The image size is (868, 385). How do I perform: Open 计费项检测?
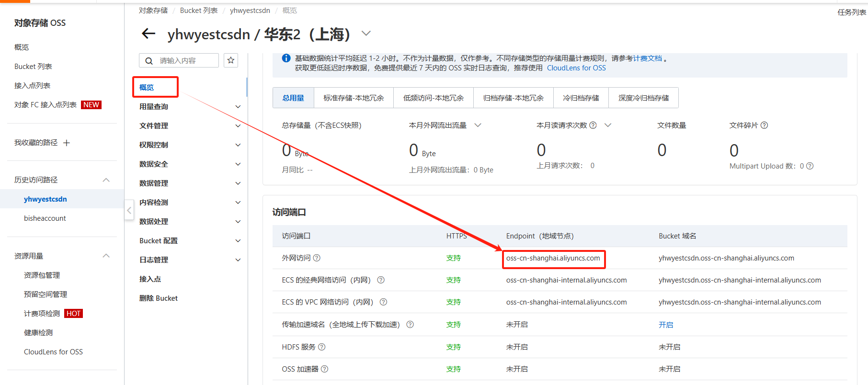point(42,314)
